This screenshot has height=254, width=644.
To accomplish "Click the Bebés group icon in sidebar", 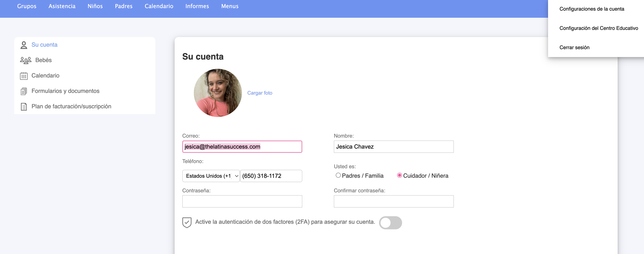I will [x=26, y=60].
